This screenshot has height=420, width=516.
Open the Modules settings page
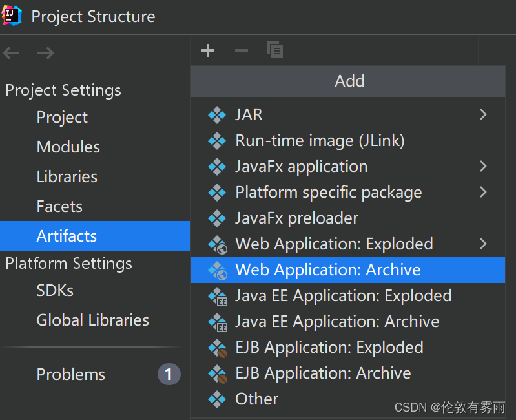95,147
